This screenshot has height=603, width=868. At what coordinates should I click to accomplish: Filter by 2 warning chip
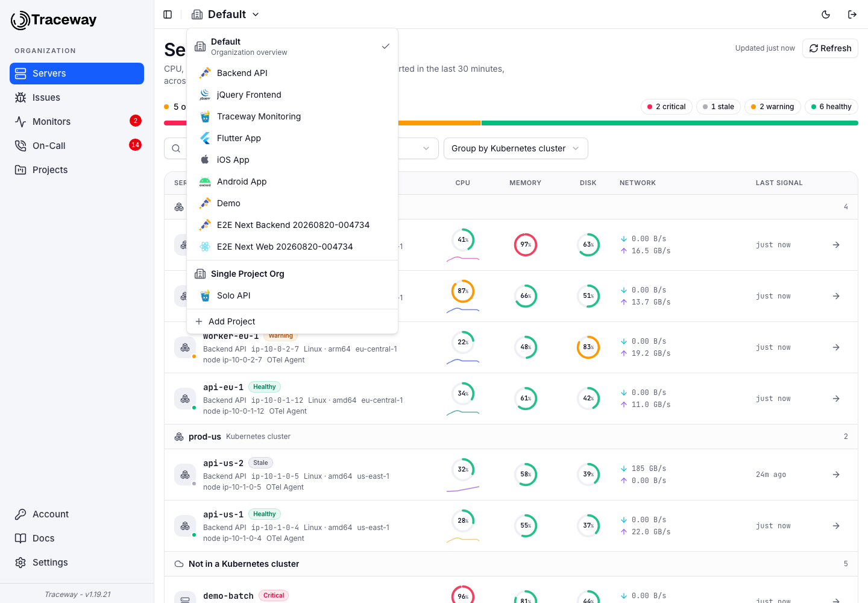(x=773, y=107)
